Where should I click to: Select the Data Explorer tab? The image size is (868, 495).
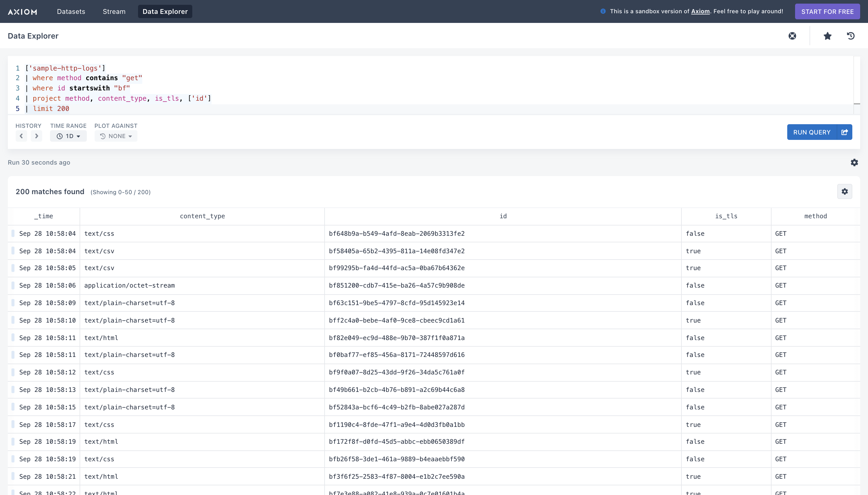[x=165, y=11]
